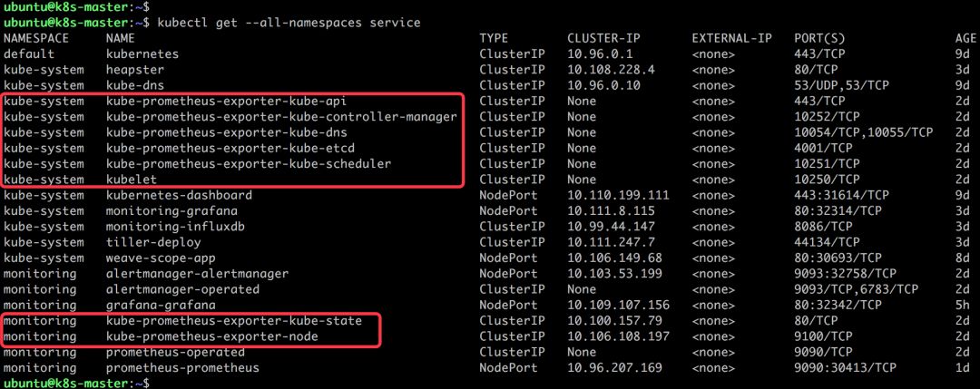Select the kubelet service name
This screenshot has width=980, height=389.
[132, 180]
